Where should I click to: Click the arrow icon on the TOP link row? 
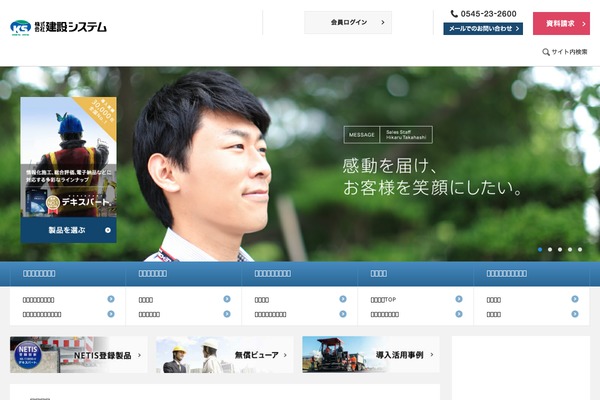click(x=459, y=299)
